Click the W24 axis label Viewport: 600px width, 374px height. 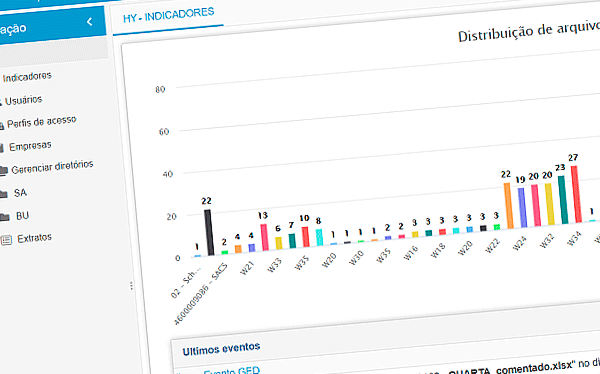pos(519,243)
